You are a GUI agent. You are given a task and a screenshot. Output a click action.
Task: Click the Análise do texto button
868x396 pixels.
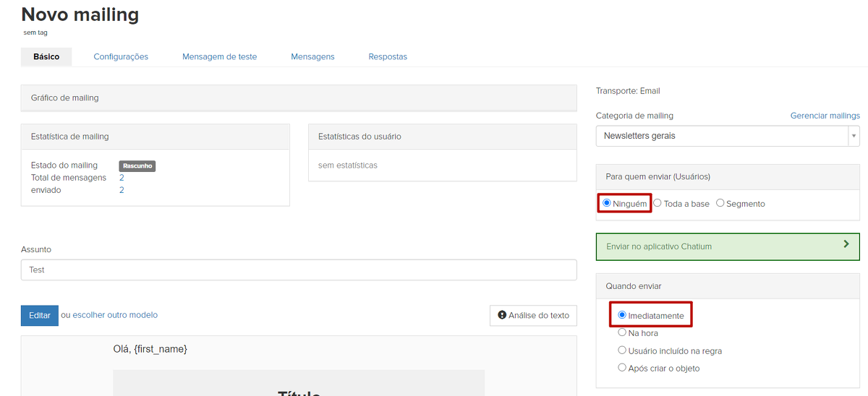(533, 315)
